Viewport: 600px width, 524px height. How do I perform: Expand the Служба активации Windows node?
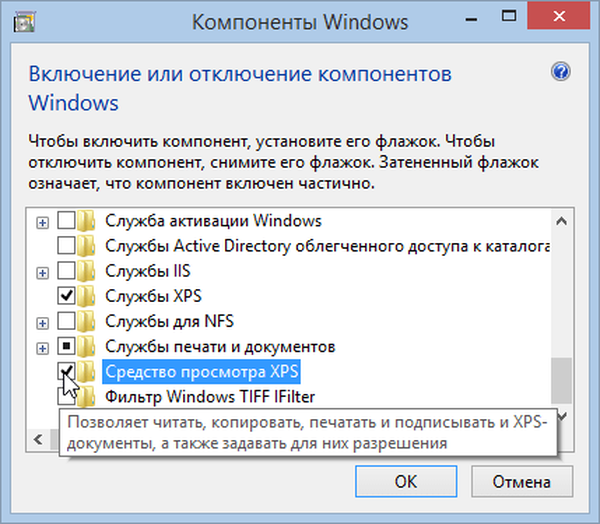click(42, 220)
